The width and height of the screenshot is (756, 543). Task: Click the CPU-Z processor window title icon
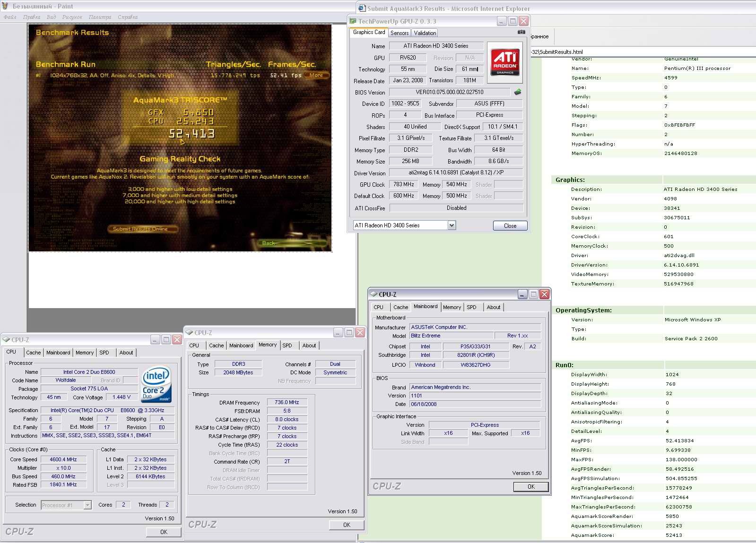click(6, 340)
